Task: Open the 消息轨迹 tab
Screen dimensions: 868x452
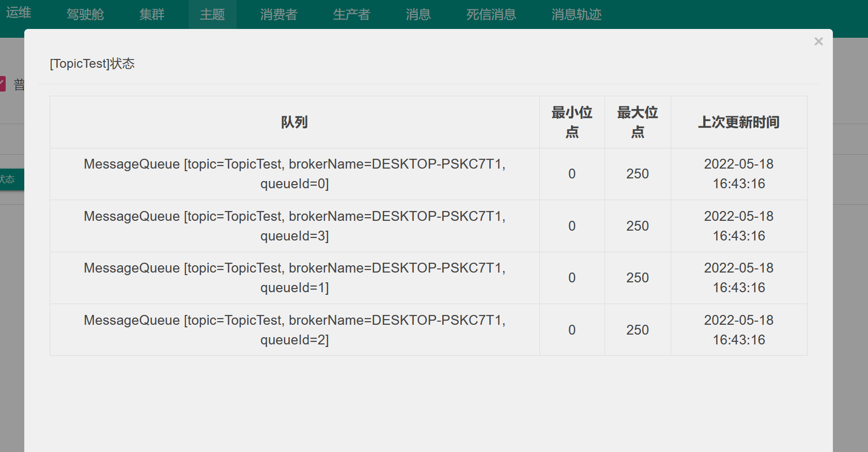Action: 576,14
